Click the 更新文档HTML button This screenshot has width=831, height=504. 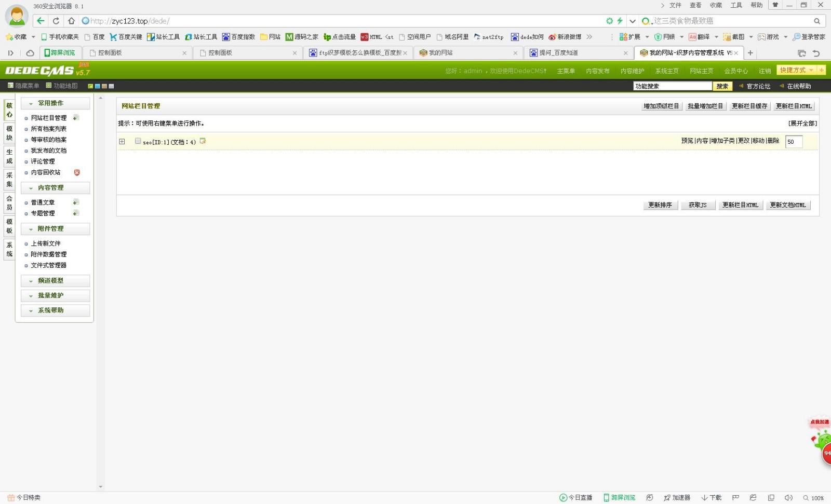tap(788, 205)
